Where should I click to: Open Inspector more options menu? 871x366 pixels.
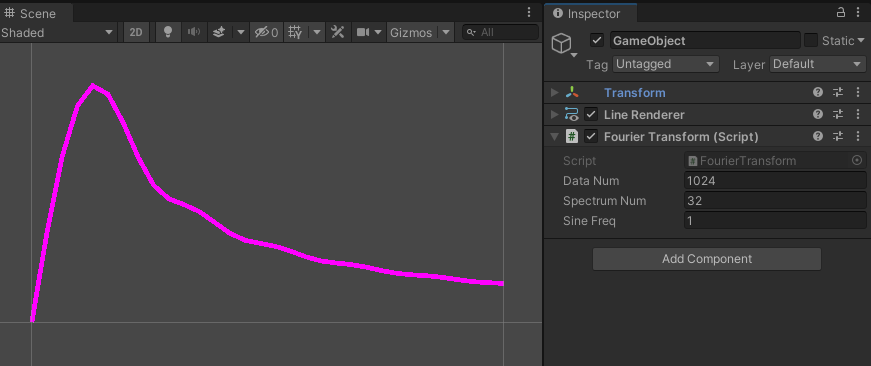click(x=858, y=13)
